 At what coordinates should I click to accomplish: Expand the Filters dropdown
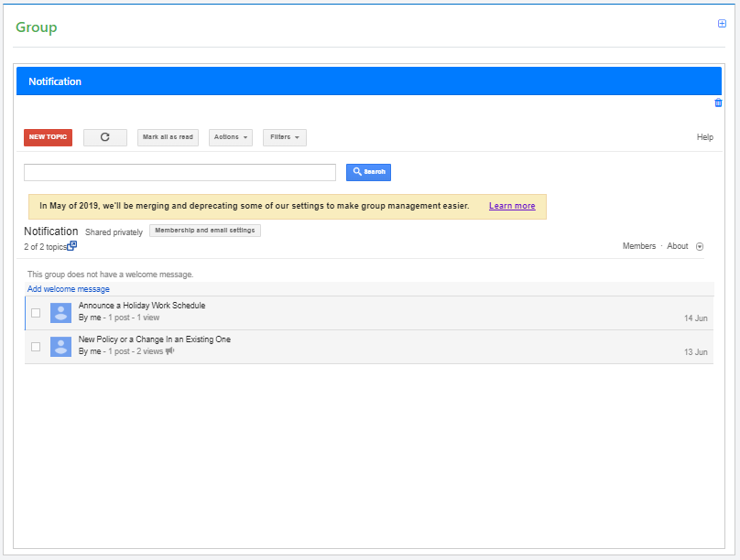285,137
